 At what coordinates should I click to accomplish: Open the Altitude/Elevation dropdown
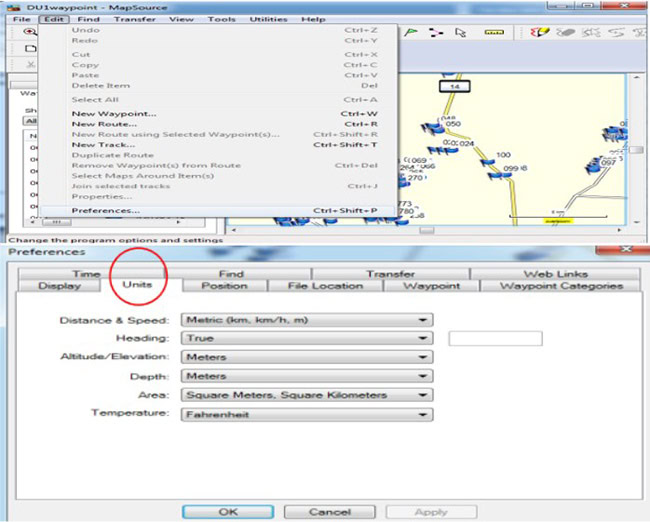[307, 357]
